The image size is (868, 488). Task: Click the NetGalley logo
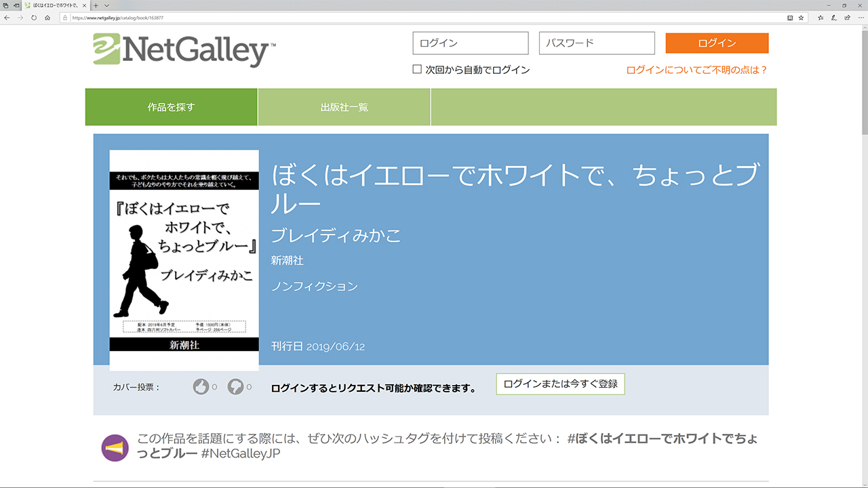(x=184, y=49)
